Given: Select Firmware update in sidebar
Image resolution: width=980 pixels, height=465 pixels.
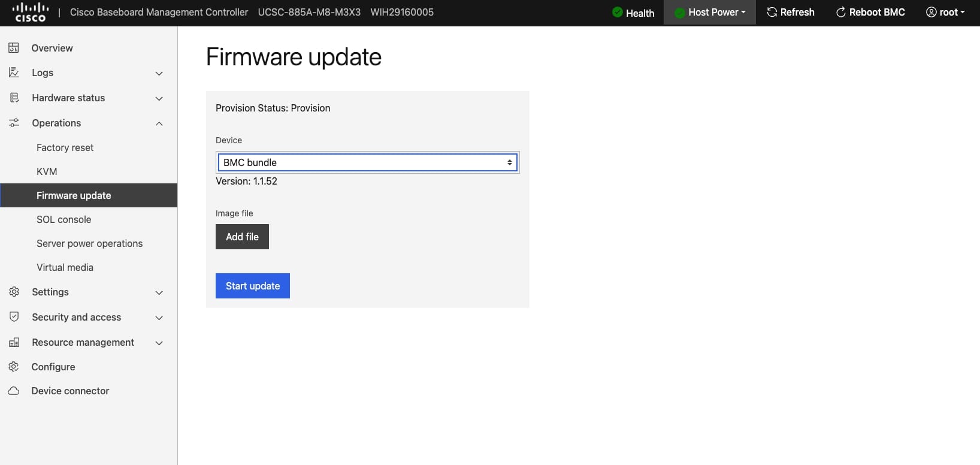Looking at the screenshot, I should click(x=89, y=195).
